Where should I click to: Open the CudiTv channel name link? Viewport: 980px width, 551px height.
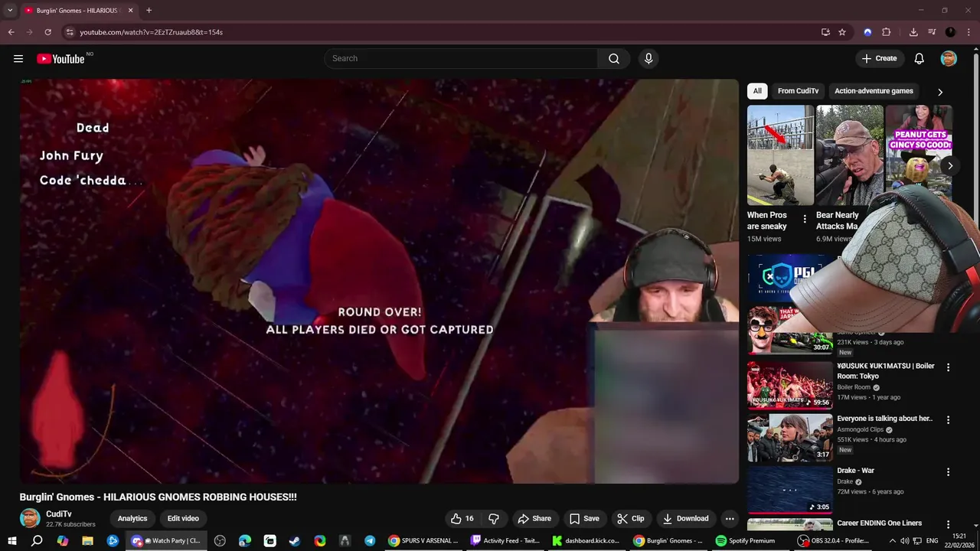click(59, 514)
